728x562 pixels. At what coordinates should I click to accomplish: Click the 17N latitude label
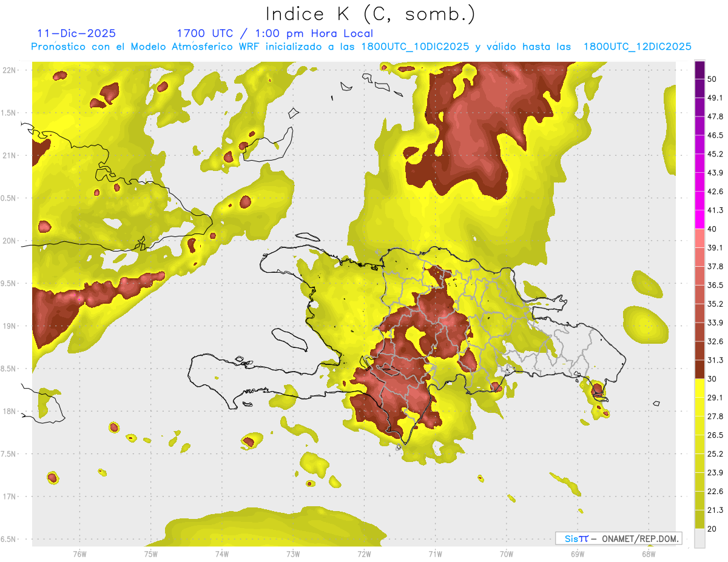(x=10, y=497)
